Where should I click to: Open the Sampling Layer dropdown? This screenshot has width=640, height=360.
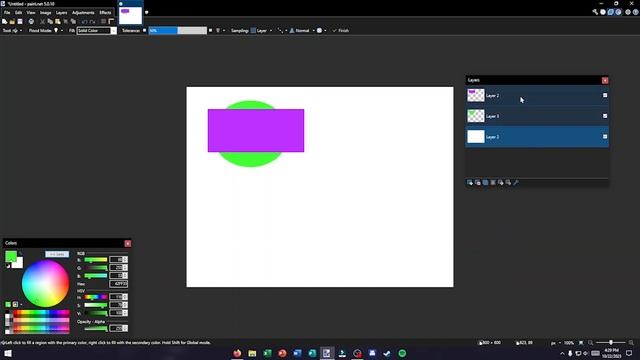click(x=262, y=31)
